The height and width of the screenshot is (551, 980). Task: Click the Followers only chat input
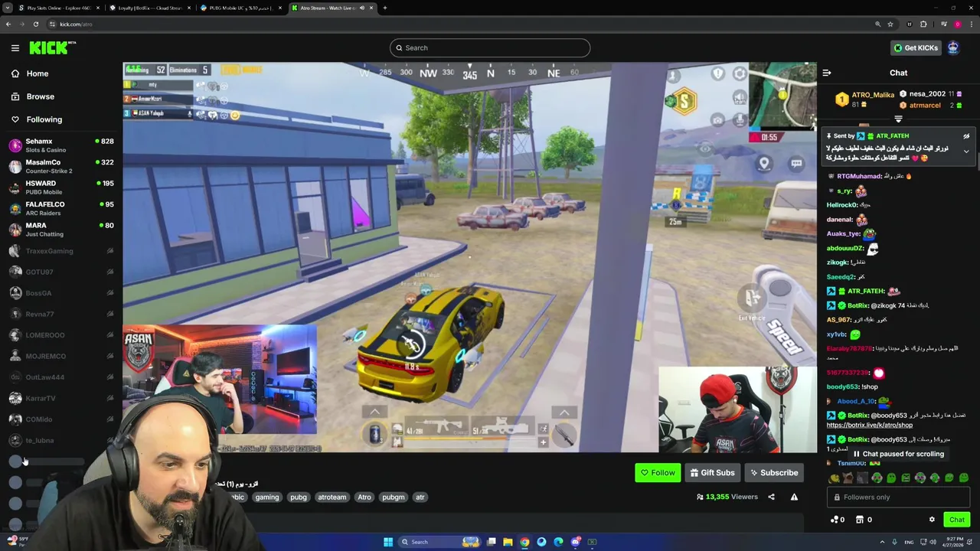click(x=898, y=497)
